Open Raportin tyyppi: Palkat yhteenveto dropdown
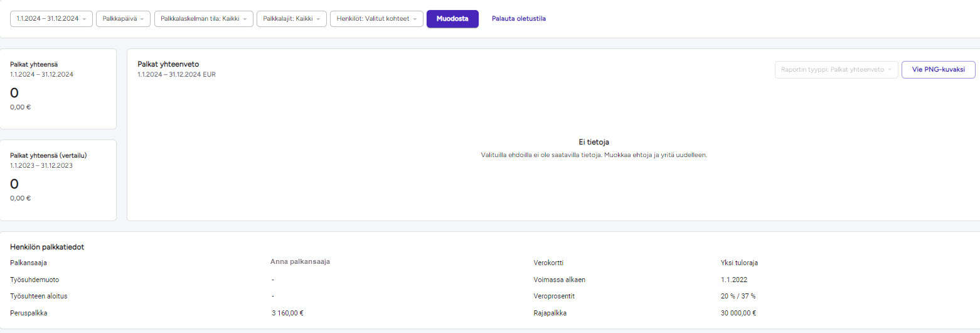Viewport: 980px width, 333px height. [x=836, y=70]
